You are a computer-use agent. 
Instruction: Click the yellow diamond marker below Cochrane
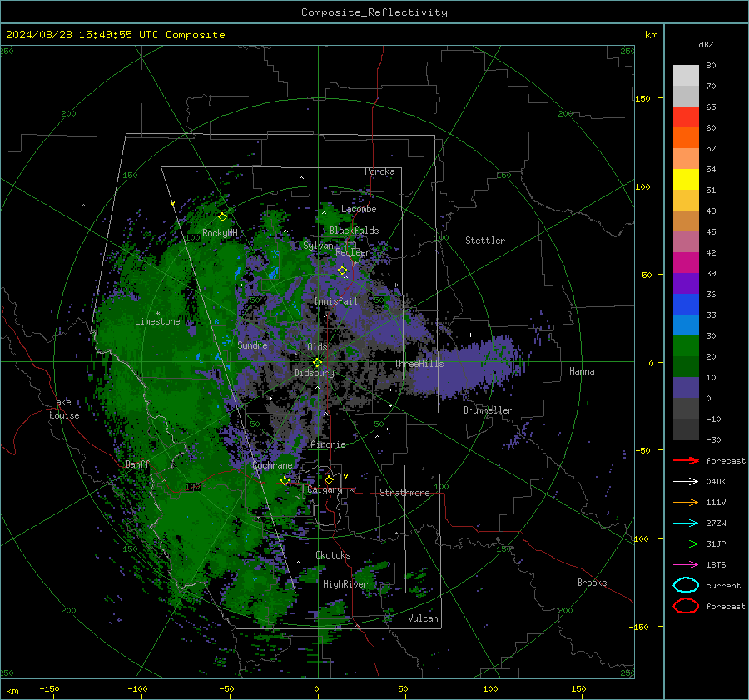(285, 481)
